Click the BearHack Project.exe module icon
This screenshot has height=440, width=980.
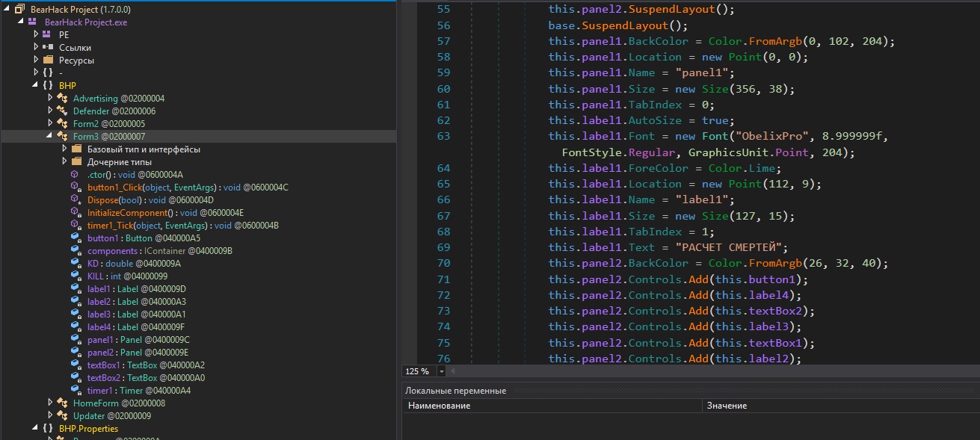pos(34,22)
